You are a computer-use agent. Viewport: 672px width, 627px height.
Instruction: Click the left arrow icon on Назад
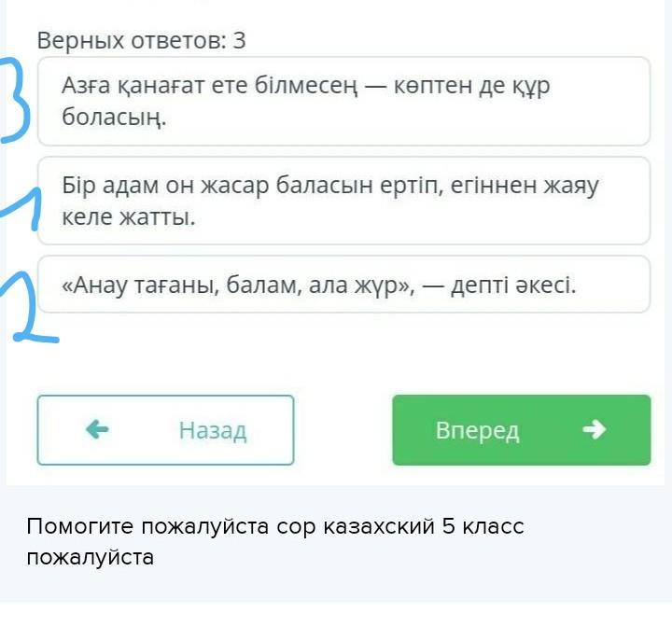[97, 429]
